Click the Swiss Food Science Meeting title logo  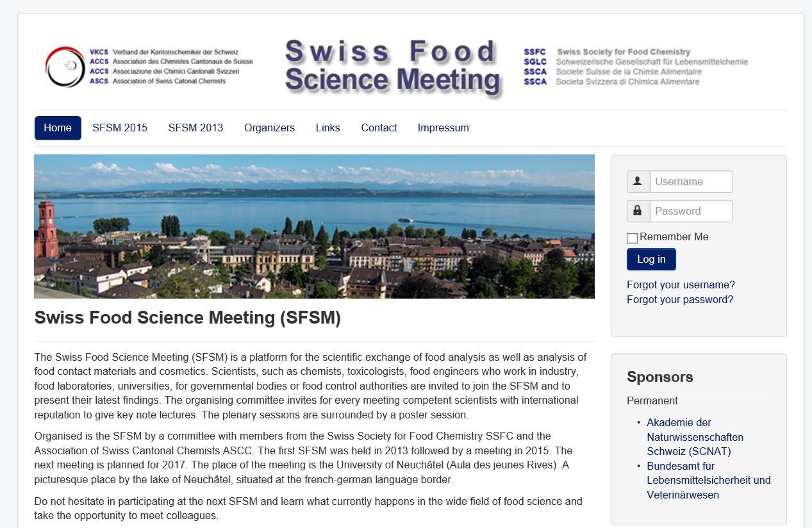[392, 65]
